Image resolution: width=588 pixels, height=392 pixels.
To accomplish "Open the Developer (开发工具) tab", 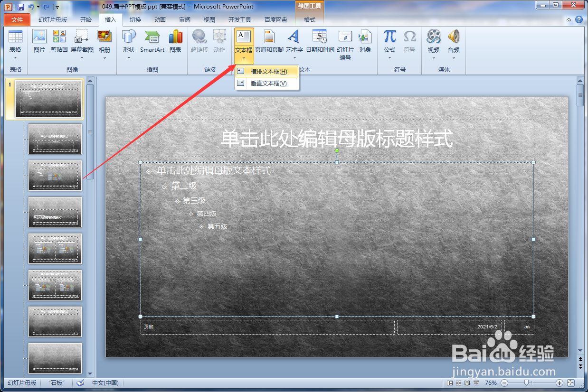I will 240,19.
